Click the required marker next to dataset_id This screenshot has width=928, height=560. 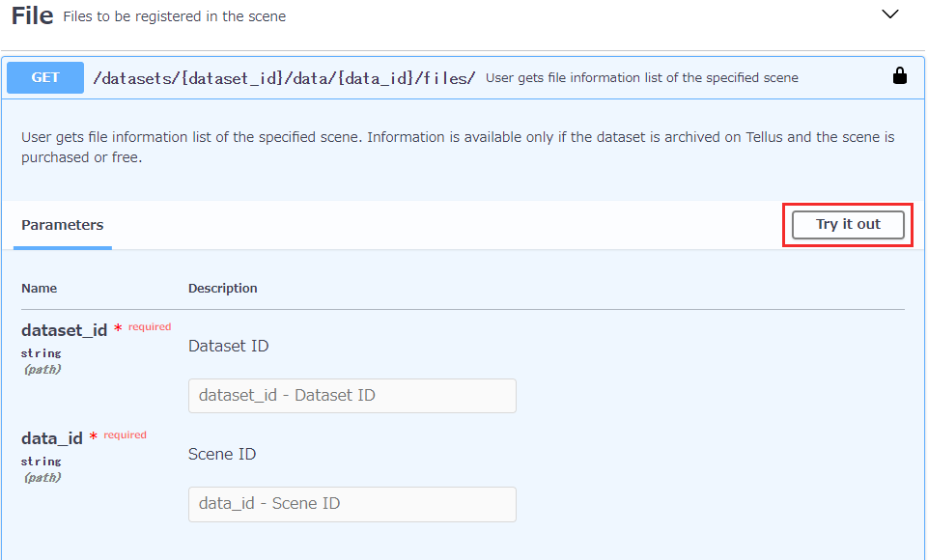(143, 326)
